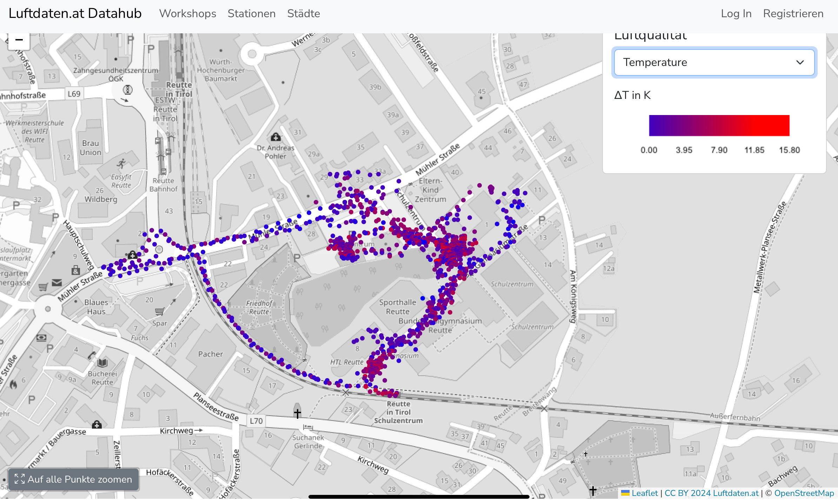Go to the Stationen page
This screenshot has height=504, width=838.
tap(251, 14)
